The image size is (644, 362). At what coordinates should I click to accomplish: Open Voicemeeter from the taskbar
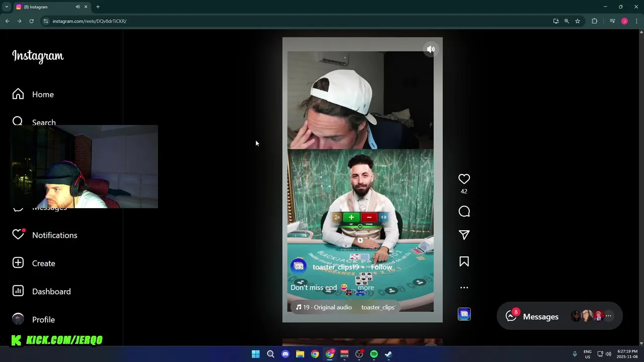[344, 354]
